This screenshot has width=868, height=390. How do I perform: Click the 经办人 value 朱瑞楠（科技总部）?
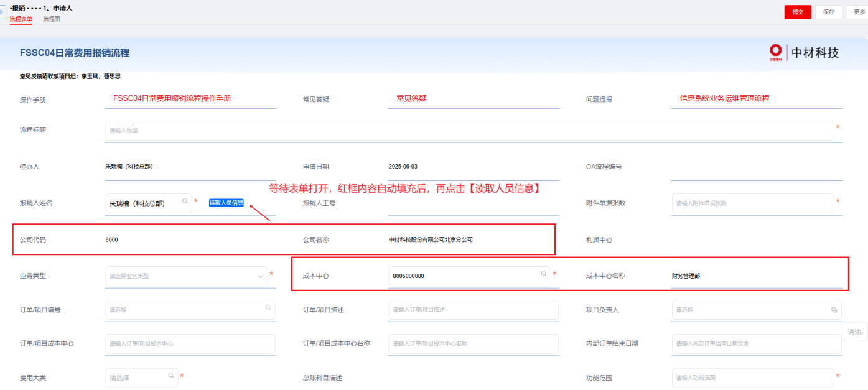(129, 167)
